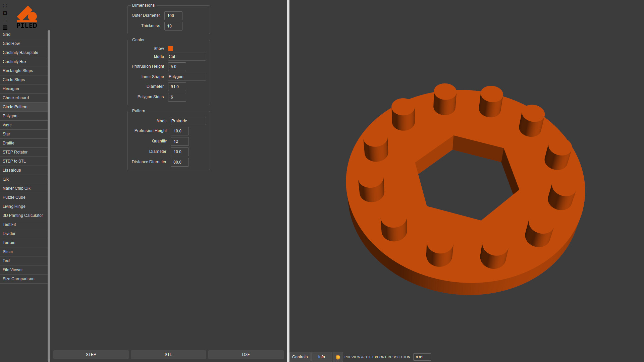Click the orange sun light icon in viewer bar
Image resolution: width=644 pixels, height=362 pixels.
(x=338, y=357)
